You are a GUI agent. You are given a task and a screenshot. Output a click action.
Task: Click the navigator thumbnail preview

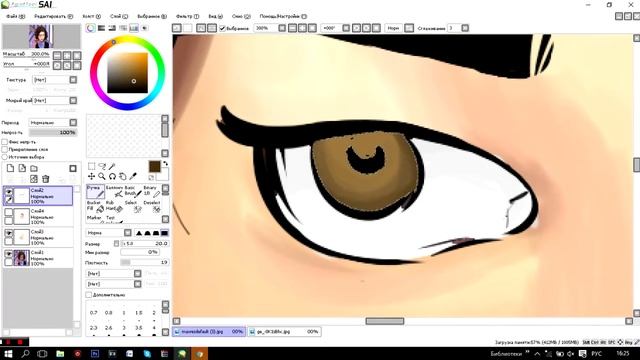point(41,36)
